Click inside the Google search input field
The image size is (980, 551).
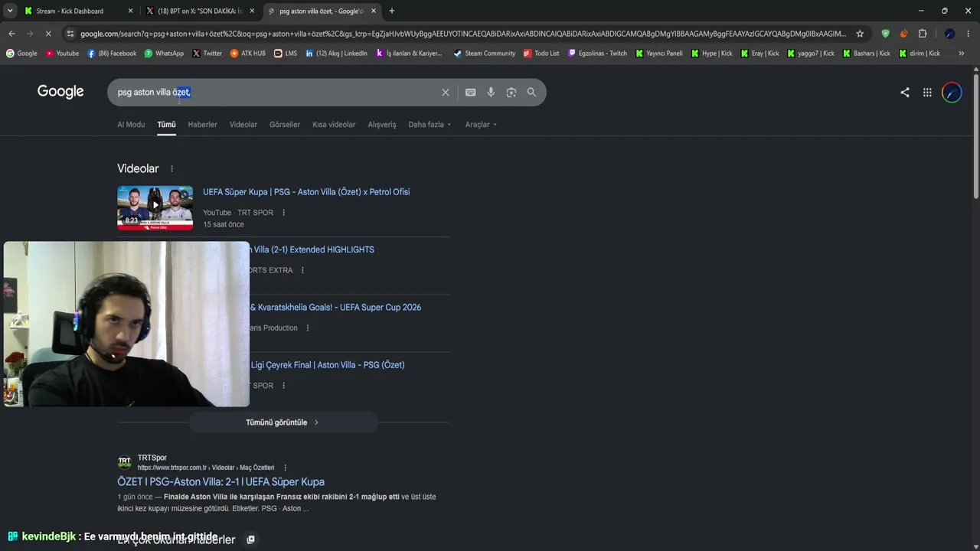(276, 93)
